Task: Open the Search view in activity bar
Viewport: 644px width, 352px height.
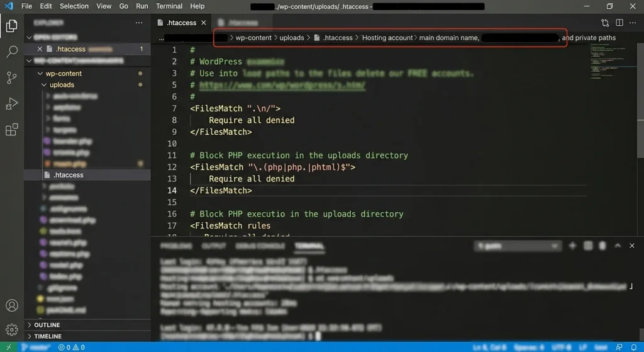Action: [11, 52]
